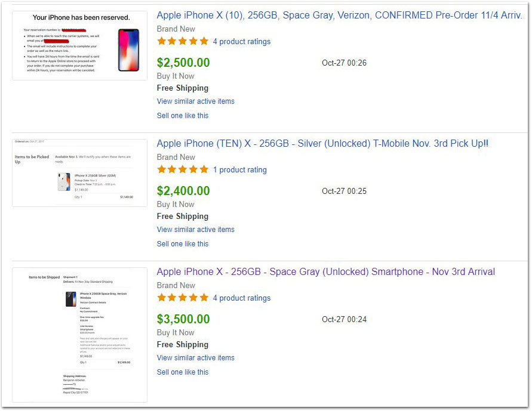
Task: Click star rating icons on $3,500 listing
Action: (183, 298)
